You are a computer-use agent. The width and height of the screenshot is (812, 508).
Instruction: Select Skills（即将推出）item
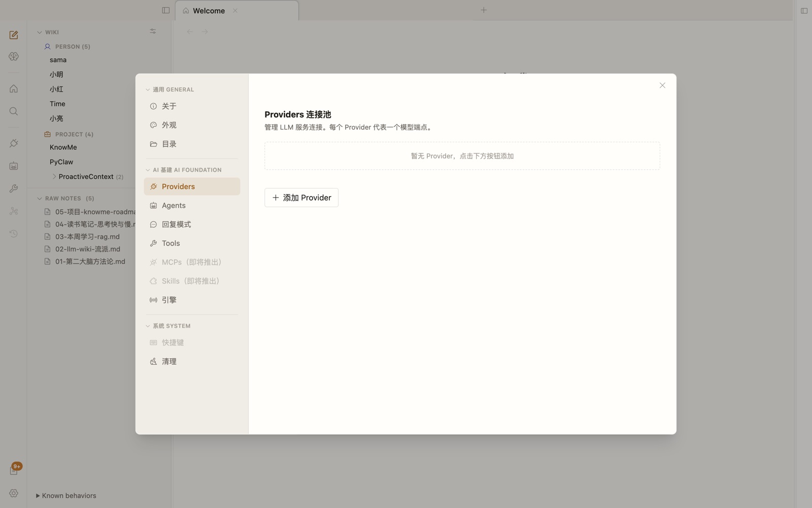pyautogui.click(x=192, y=281)
